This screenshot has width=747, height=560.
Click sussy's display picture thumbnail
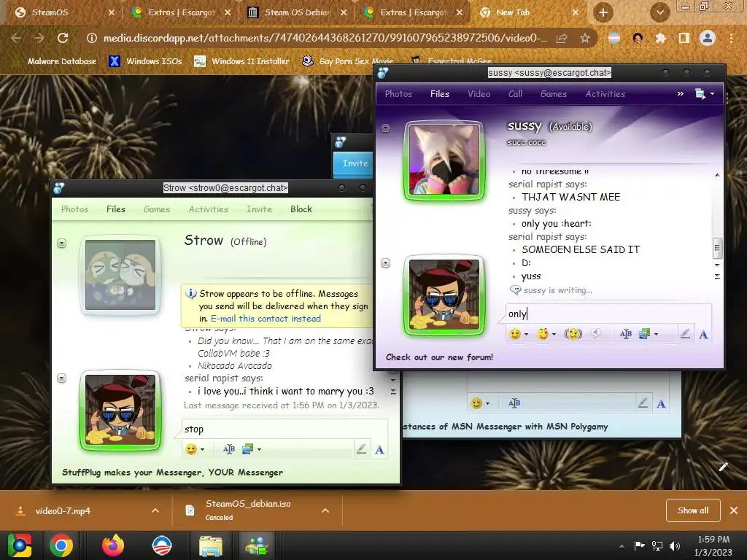[444, 160]
